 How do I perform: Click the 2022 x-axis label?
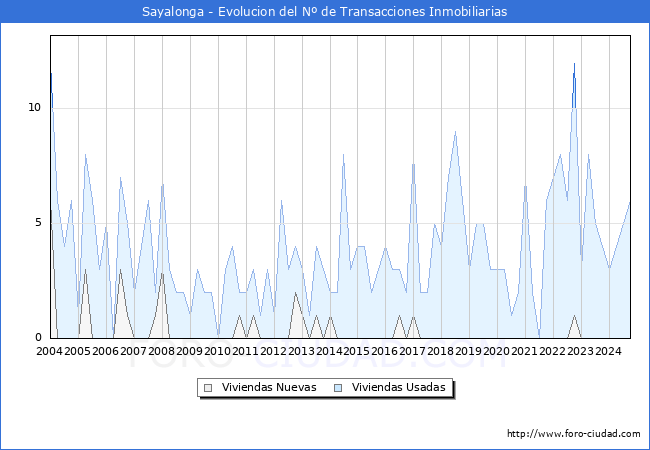[552, 351]
